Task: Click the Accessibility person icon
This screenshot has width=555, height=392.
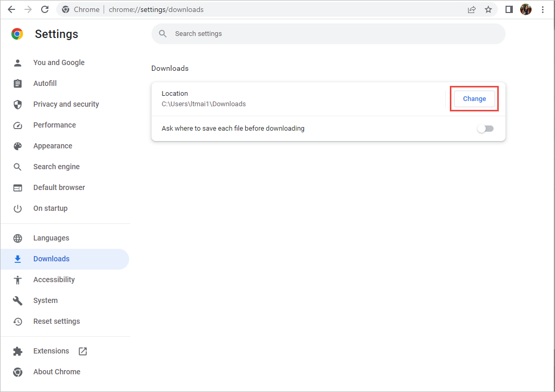Action: pos(18,280)
